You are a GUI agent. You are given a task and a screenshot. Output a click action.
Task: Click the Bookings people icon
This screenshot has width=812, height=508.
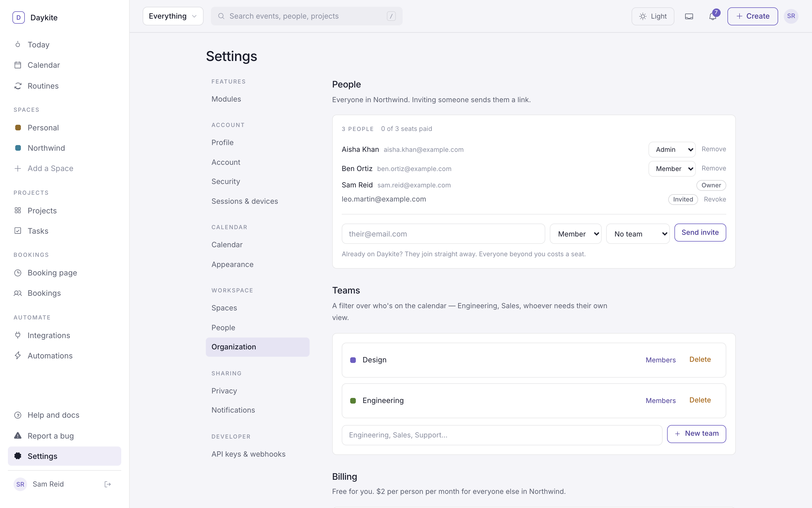(x=18, y=293)
